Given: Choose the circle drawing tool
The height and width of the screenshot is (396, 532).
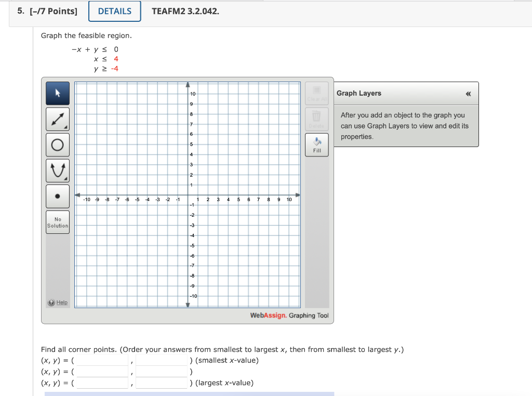Looking at the screenshot, I should point(57,144).
